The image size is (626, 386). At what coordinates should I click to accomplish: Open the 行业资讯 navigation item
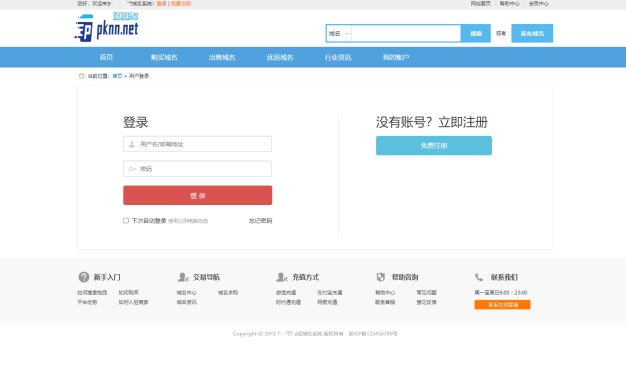tap(338, 57)
